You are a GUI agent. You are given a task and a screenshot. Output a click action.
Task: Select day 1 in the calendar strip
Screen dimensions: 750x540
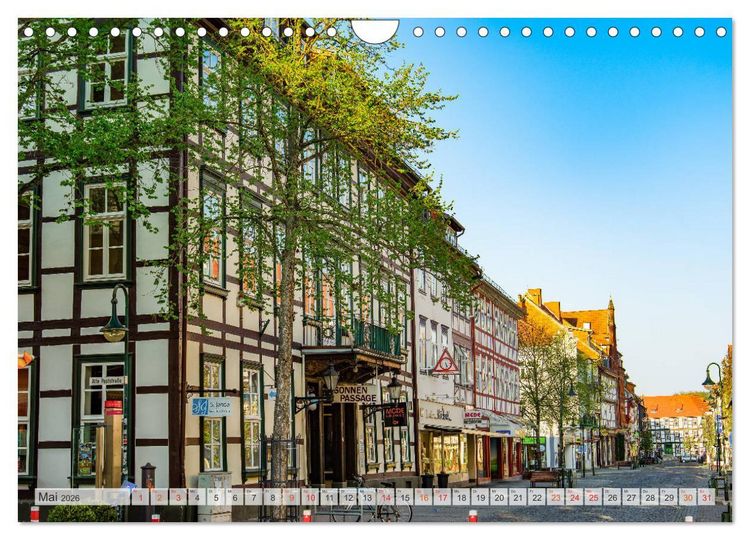tap(140, 497)
